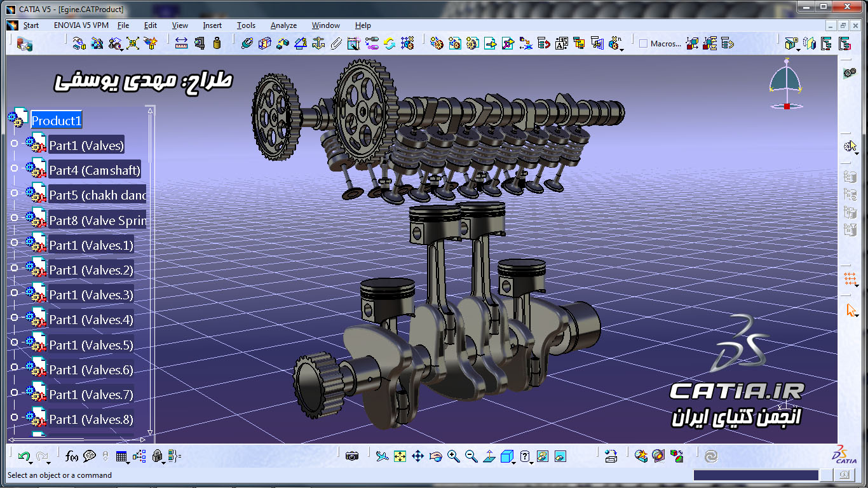Select Part1 (Valves.6) in tree
This screenshot has width=868, height=488.
point(92,370)
